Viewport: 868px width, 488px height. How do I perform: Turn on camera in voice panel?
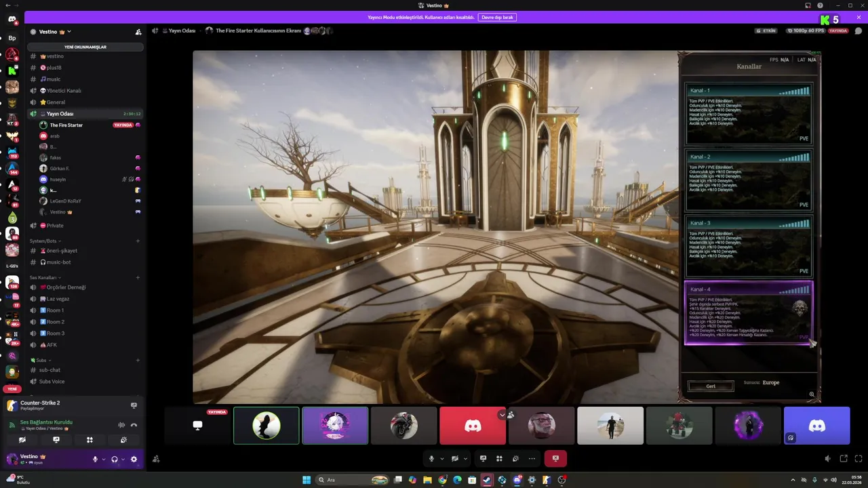point(22,440)
